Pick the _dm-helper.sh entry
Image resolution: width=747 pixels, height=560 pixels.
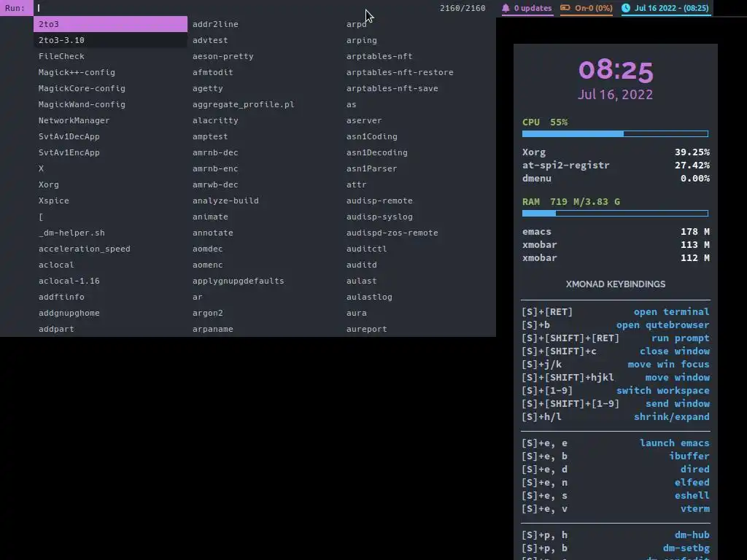(71, 233)
